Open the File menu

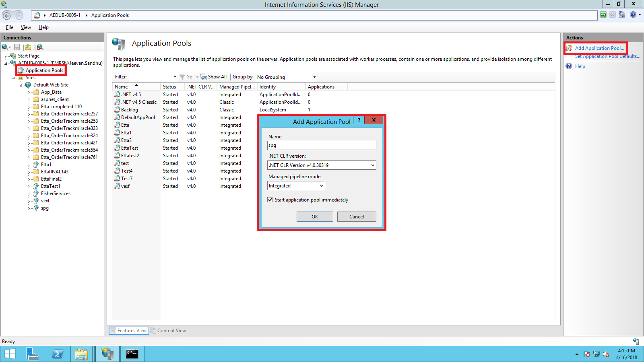(x=10, y=27)
